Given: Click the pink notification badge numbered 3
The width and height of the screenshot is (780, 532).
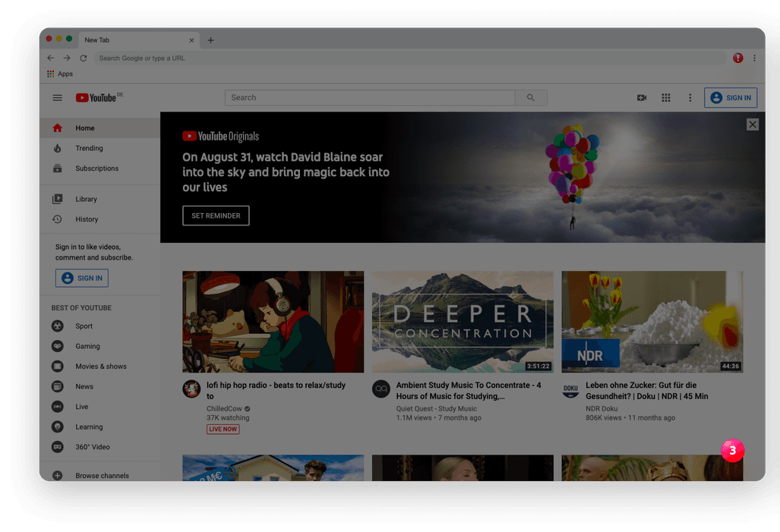Looking at the screenshot, I should tap(732, 450).
